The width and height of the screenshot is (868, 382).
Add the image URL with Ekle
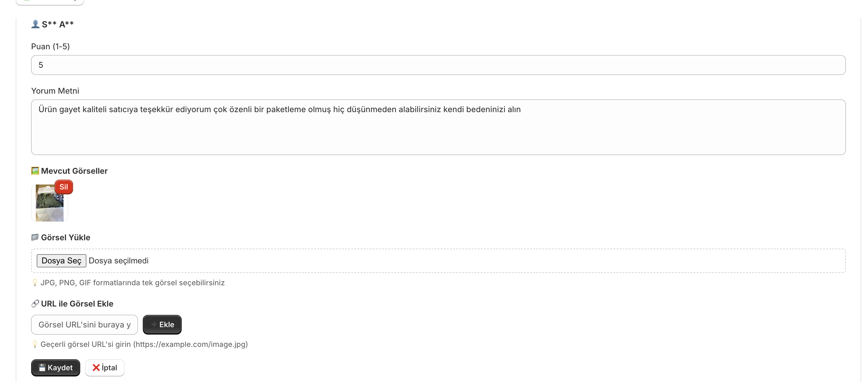pos(162,324)
